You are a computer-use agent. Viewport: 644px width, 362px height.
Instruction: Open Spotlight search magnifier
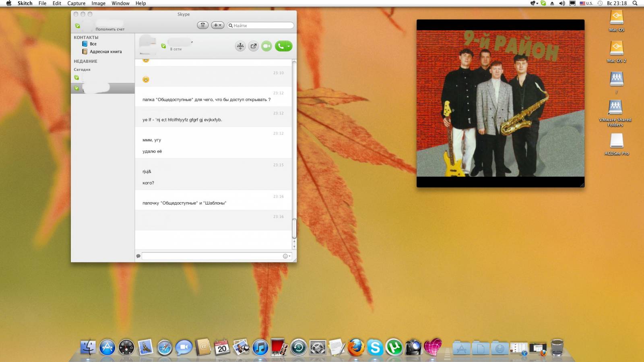click(x=635, y=3)
